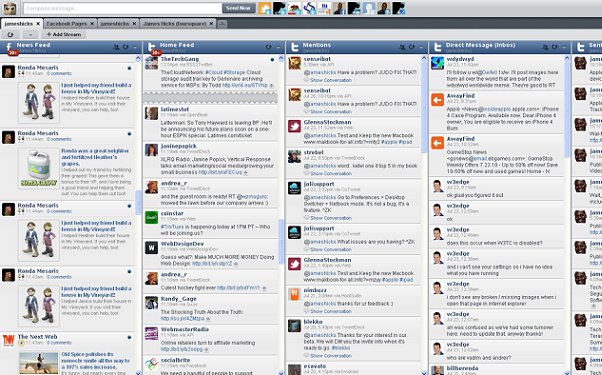Select the blue swirl logo profile avatar
602x375 pixels.
tap(309, 8)
